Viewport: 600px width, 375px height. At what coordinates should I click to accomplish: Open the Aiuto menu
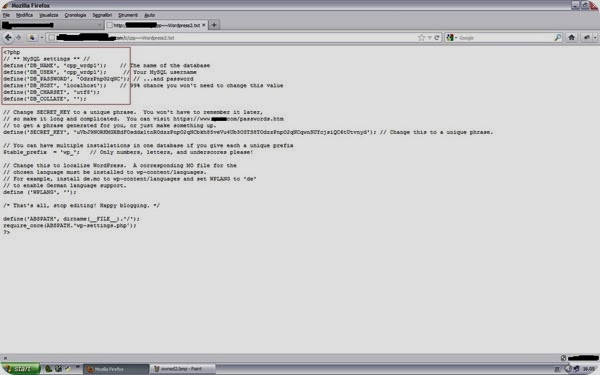click(x=149, y=15)
